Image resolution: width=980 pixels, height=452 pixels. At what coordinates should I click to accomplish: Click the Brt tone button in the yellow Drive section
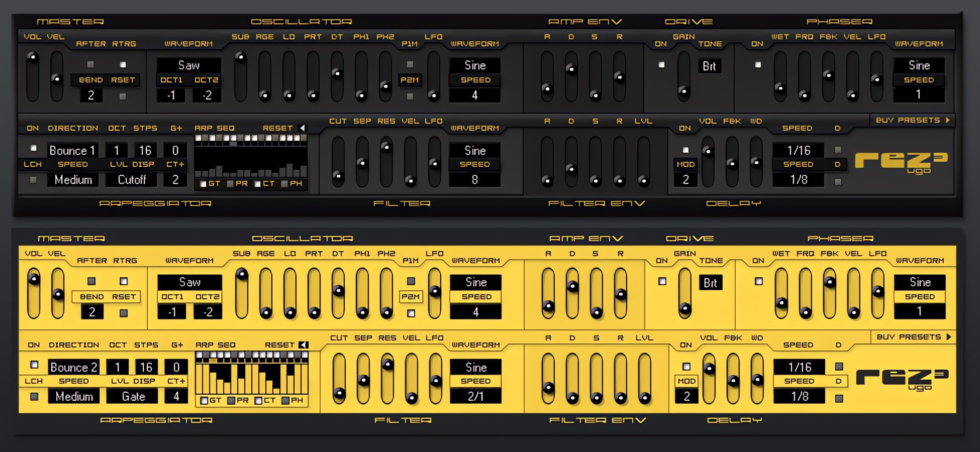(x=710, y=283)
